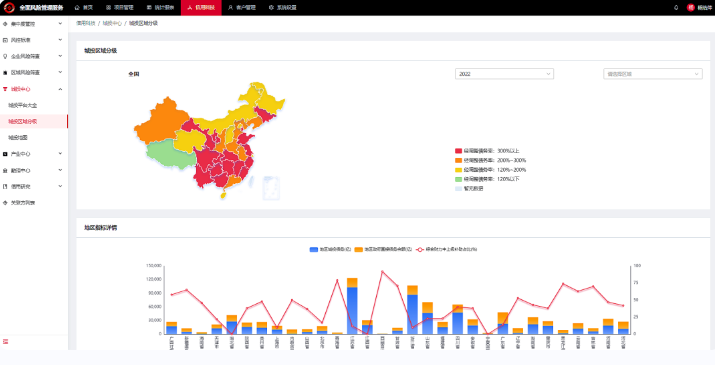Open 城投平台大全 in the sidebar submenu
Image resolution: width=715 pixels, height=365 pixels.
(23, 105)
